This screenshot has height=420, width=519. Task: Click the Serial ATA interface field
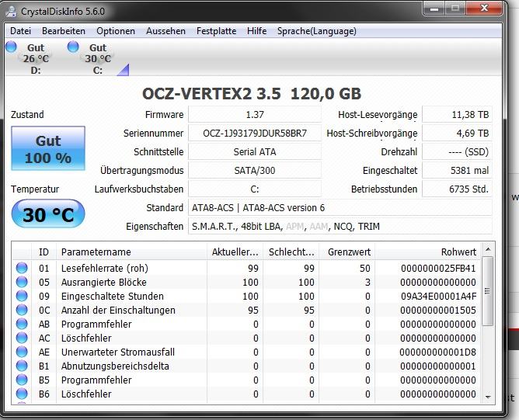255,152
